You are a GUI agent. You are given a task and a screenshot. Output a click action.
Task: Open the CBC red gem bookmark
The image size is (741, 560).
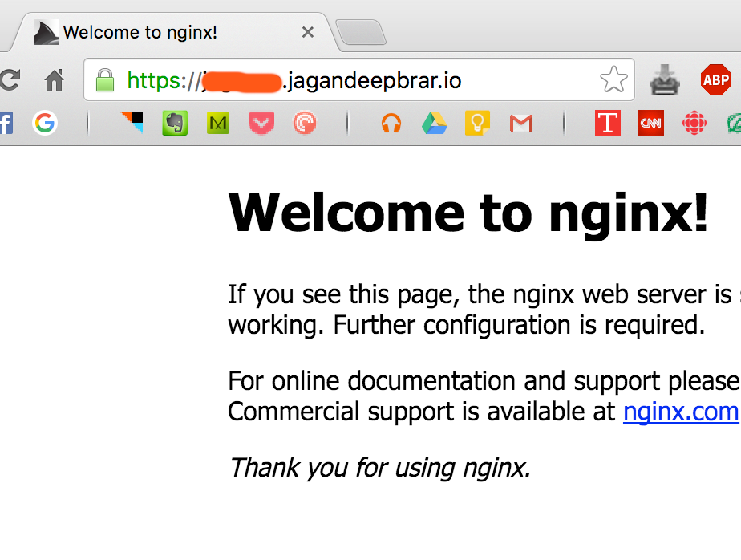(694, 123)
